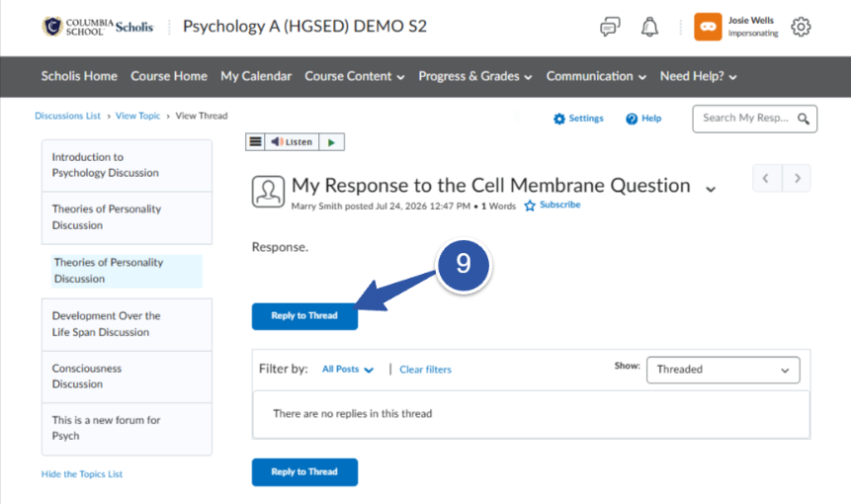Click the Columbia School Scholis logo

98,26
